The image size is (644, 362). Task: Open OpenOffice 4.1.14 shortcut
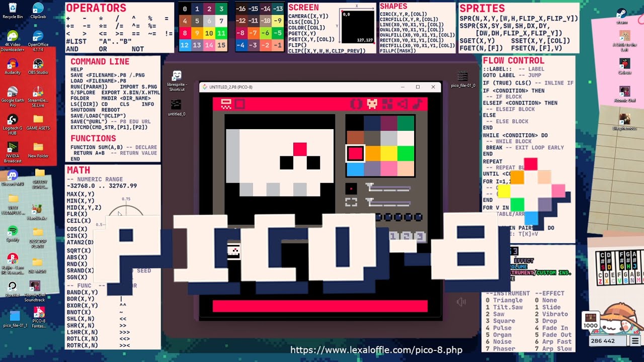[x=38, y=41]
